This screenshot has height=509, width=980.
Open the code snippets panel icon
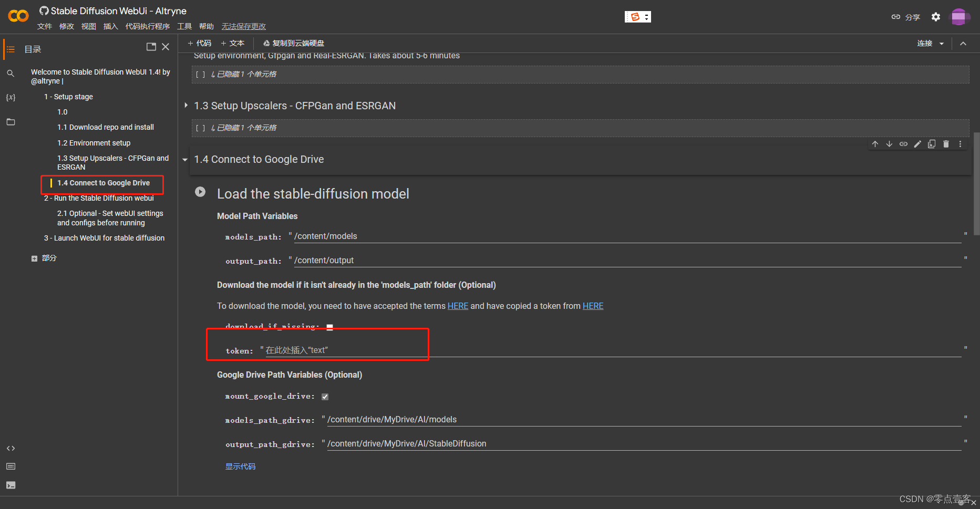pos(11,448)
